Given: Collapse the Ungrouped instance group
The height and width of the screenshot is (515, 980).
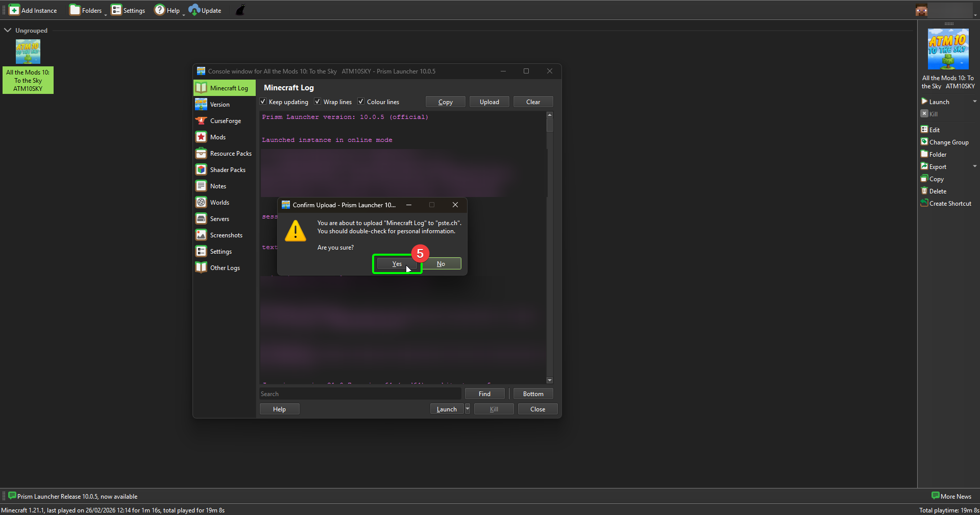Looking at the screenshot, I should 8,30.
